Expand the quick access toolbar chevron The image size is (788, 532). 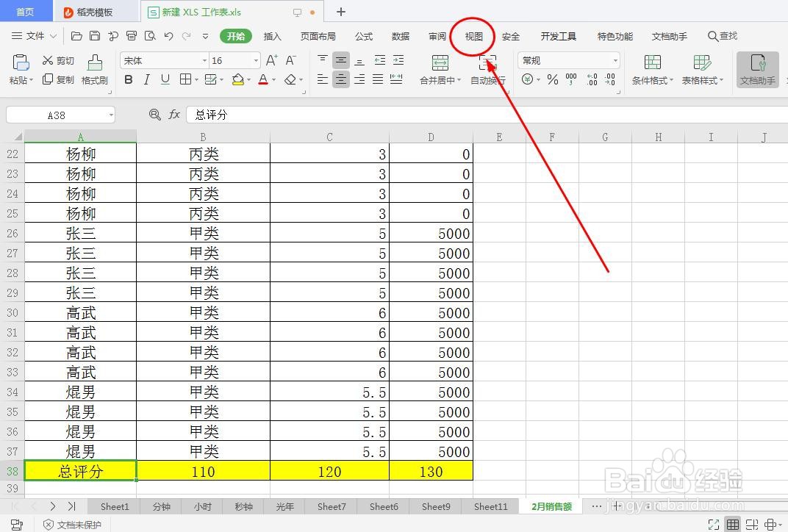tap(205, 36)
